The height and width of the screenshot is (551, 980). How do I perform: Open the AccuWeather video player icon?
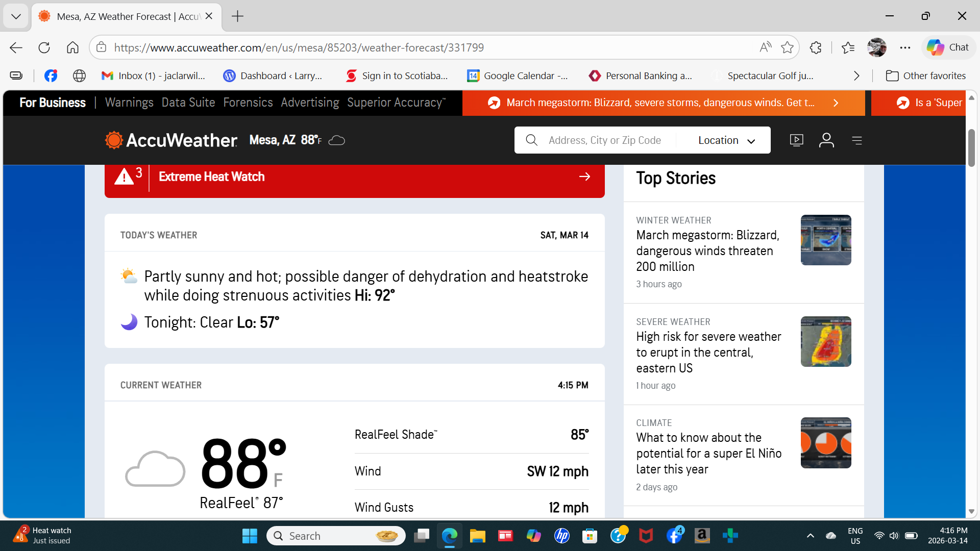tap(796, 140)
